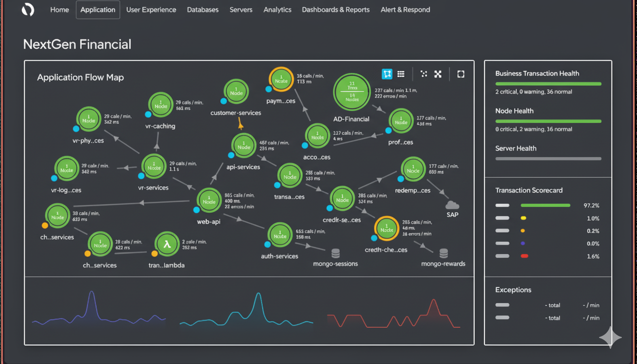
Task: Click the mongo-sessions database icon
Action: pyautogui.click(x=336, y=253)
